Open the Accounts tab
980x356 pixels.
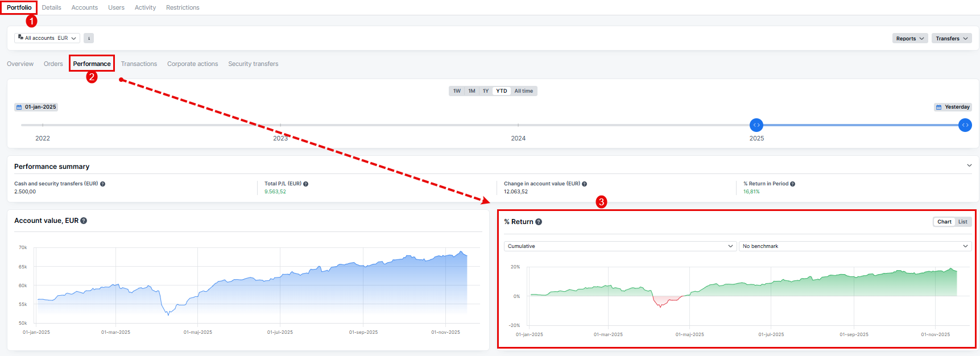tap(85, 7)
